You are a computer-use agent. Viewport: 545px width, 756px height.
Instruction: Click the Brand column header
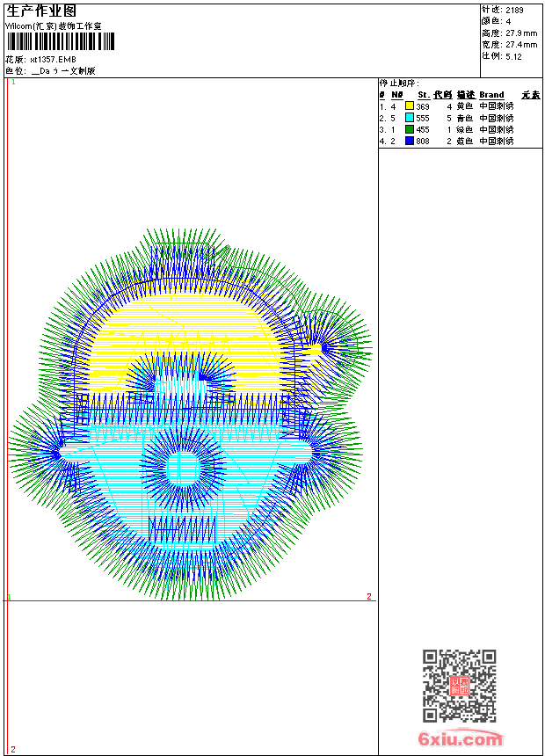coord(491,95)
